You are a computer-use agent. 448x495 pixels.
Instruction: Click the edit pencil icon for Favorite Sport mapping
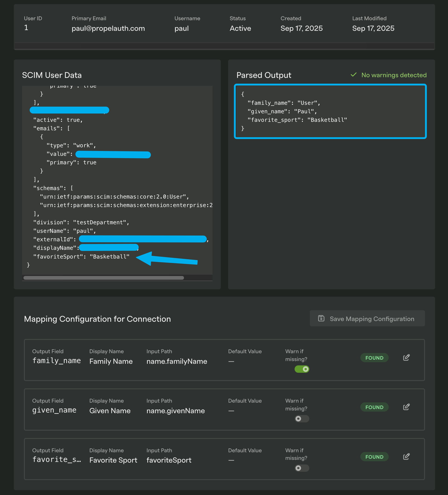406,457
